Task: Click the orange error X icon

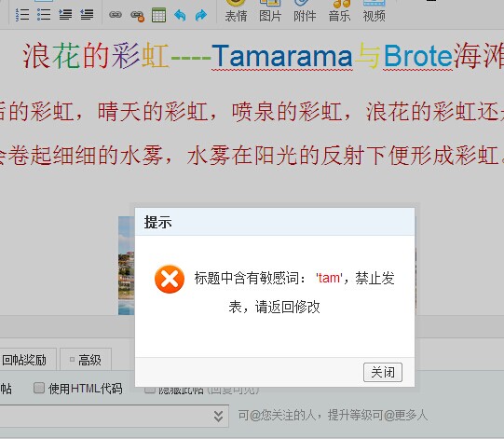Action: point(170,279)
